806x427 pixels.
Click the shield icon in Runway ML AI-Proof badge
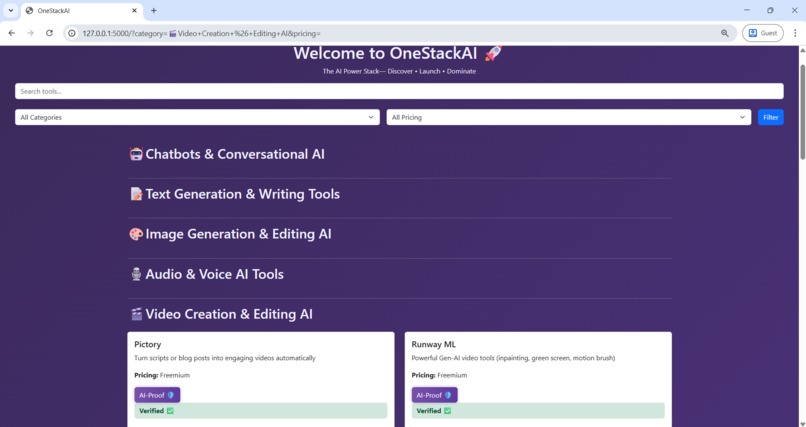(448, 395)
